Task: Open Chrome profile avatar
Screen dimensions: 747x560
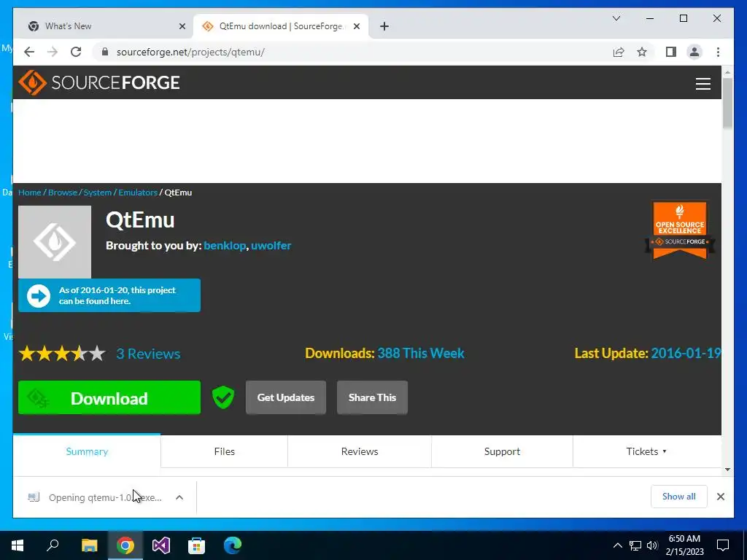Action: 694,52
